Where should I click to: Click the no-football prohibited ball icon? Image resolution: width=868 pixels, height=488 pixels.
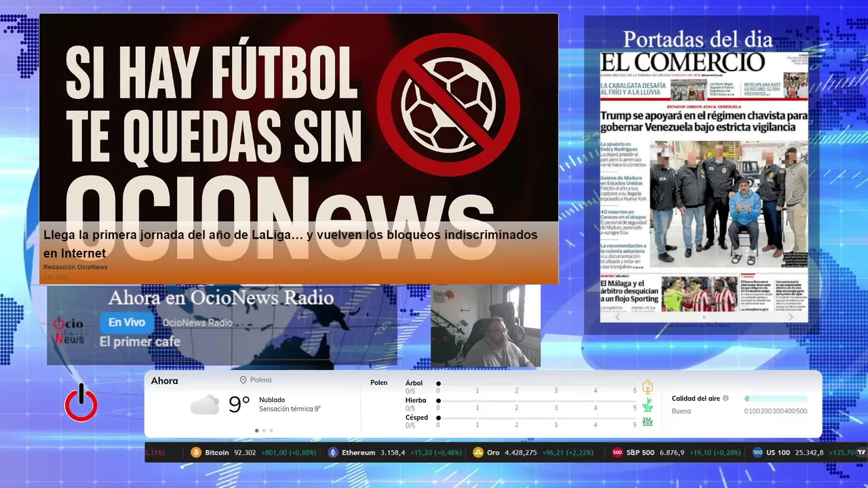pos(448,105)
